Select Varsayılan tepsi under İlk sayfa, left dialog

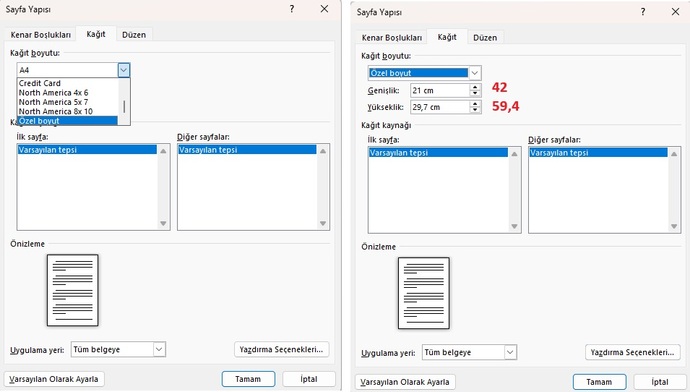click(x=87, y=150)
